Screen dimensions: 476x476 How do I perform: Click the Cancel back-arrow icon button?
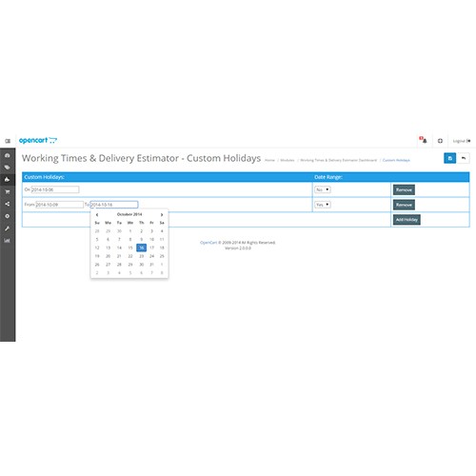pos(464,158)
